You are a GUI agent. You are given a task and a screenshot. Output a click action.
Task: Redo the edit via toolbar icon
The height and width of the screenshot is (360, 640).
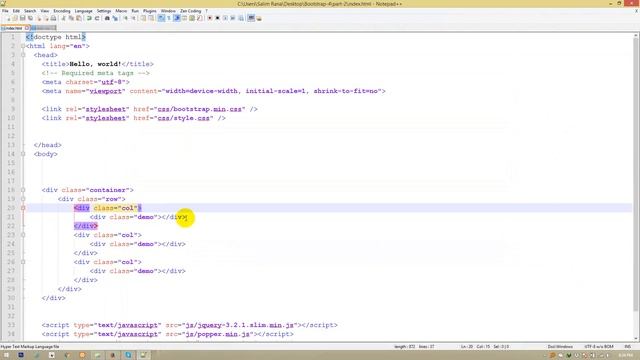tap(97, 18)
